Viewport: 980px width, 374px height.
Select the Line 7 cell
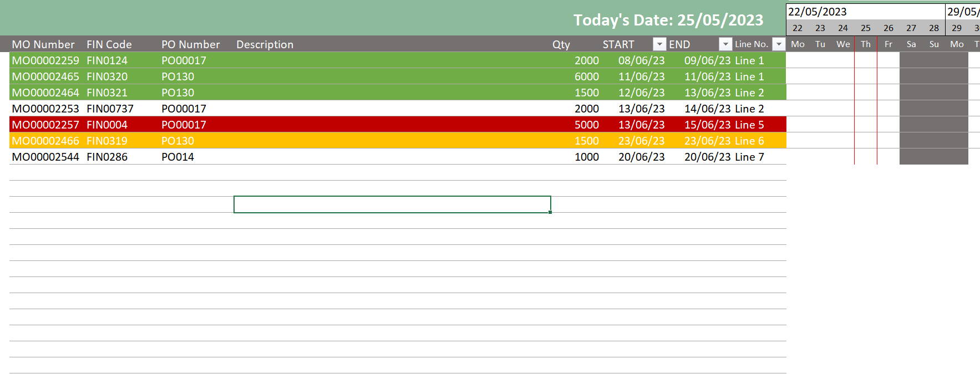tap(749, 157)
